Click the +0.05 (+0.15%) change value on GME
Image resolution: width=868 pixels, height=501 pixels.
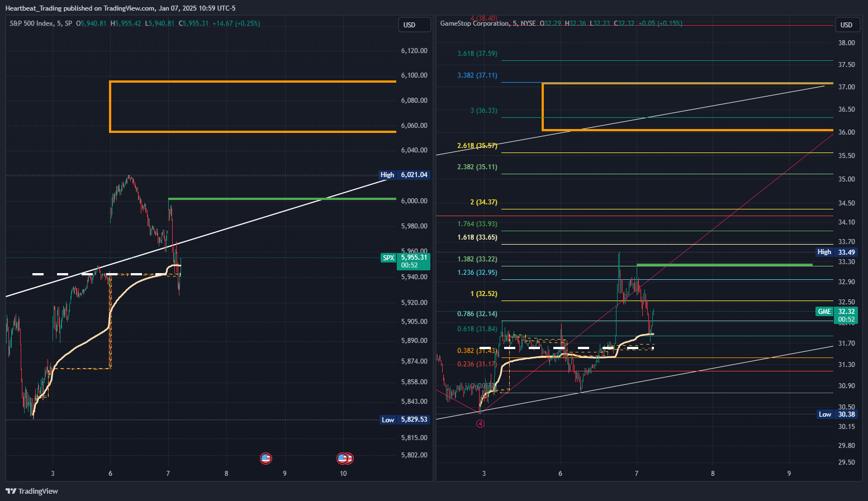[x=661, y=23]
